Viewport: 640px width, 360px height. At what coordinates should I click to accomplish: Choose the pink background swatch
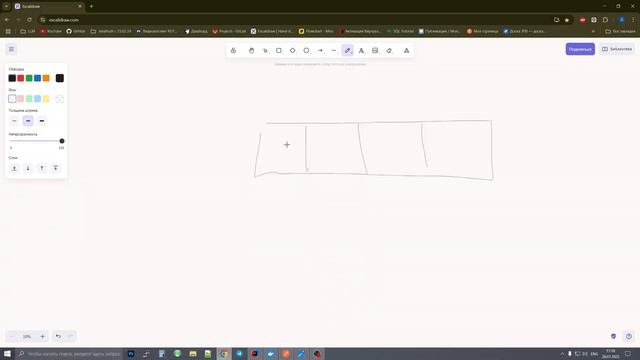[x=21, y=99]
